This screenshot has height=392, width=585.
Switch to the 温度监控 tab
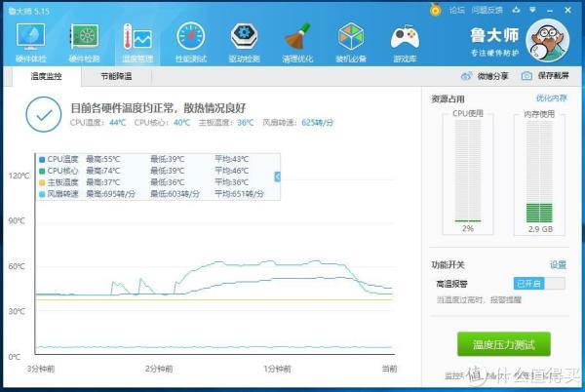(46, 76)
